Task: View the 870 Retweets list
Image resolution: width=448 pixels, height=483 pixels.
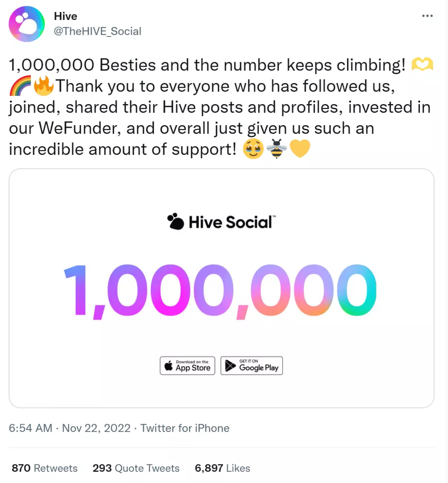Action: coord(44,468)
